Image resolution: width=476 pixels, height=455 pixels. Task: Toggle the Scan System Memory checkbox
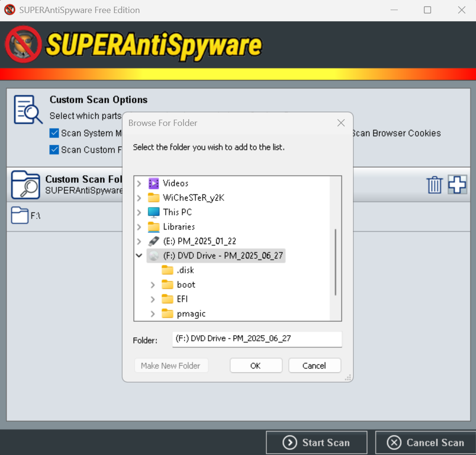click(54, 133)
